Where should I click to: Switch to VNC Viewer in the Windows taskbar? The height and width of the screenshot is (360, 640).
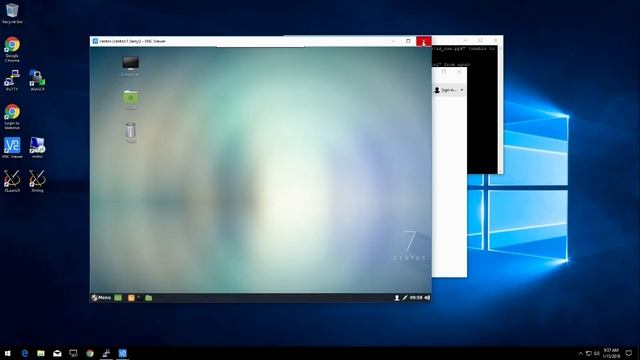pos(122,353)
